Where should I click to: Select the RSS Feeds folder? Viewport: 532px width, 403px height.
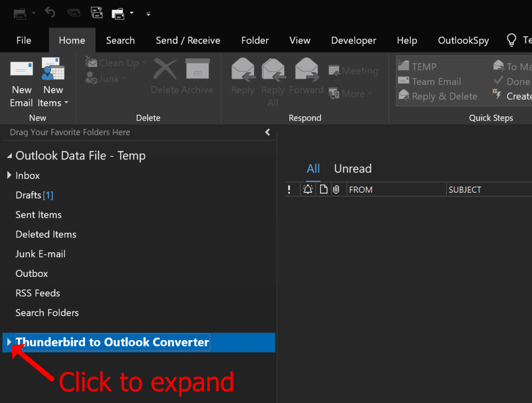37,293
